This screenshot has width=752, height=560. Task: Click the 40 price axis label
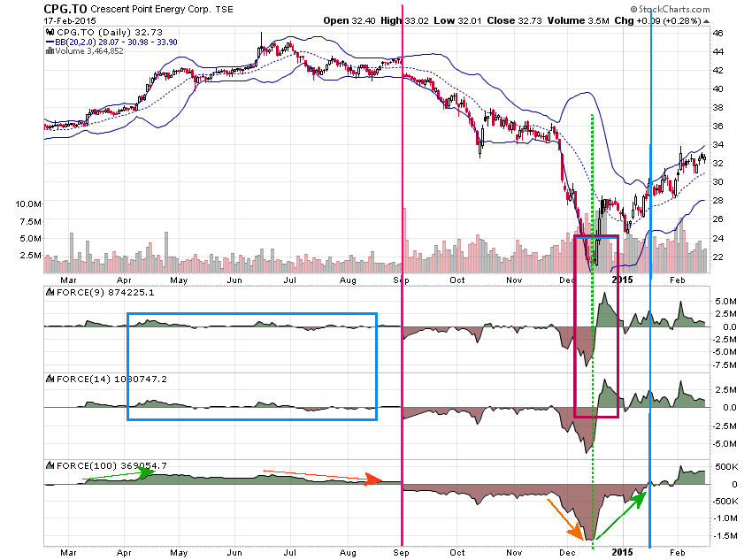(x=718, y=89)
